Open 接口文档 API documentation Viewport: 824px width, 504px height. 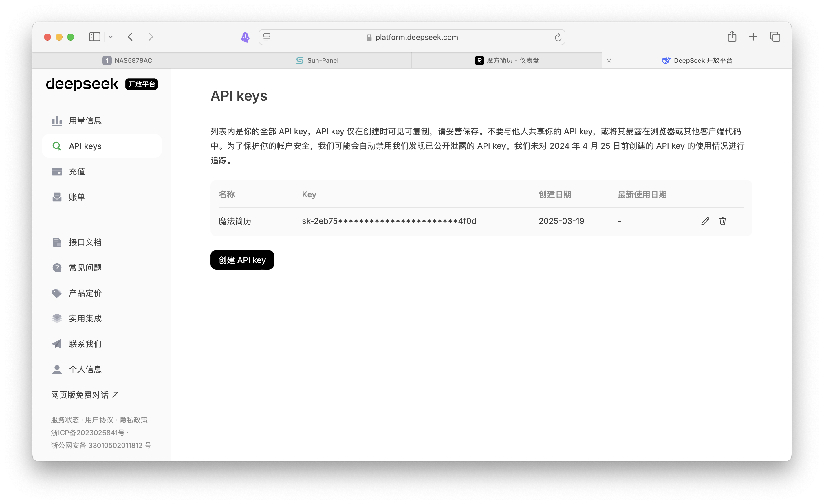click(102, 242)
